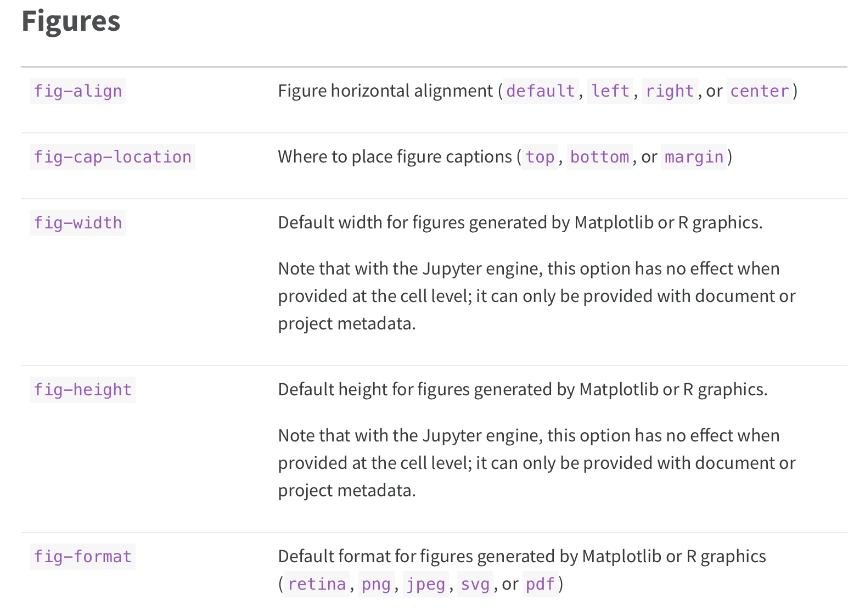Viewport: 865px width, 616px height.
Task: Click the 'bottom' caption location value
Action: click(x=600, y=157)
